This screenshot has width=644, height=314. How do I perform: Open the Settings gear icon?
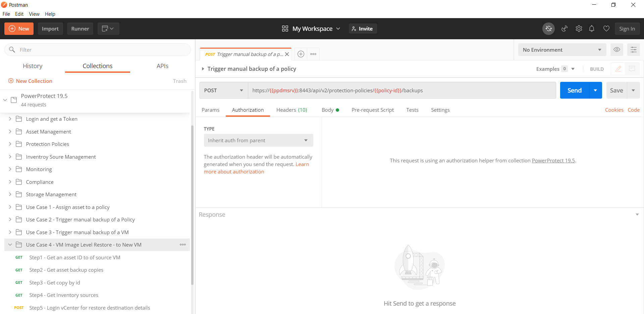[x=579, y=29]
